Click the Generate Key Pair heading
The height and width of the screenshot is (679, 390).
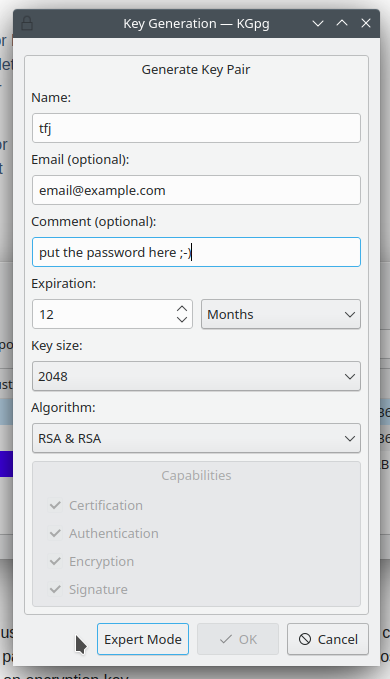pyautogui.click(x=196, y=70)
